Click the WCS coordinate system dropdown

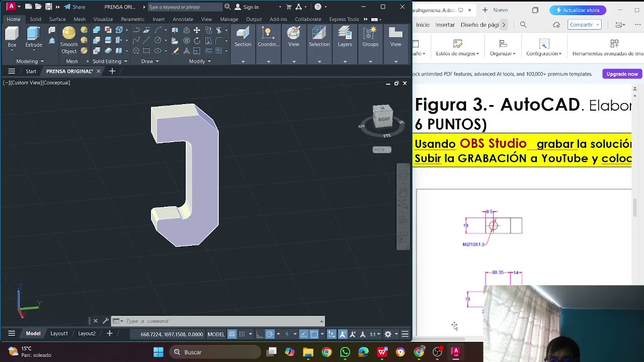coord(382,149)
